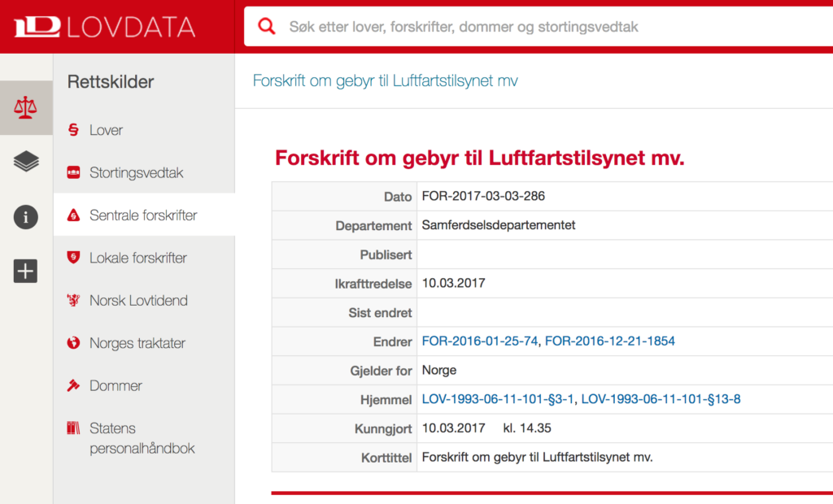Open Norsk Lovtidend section

point(138,301)
